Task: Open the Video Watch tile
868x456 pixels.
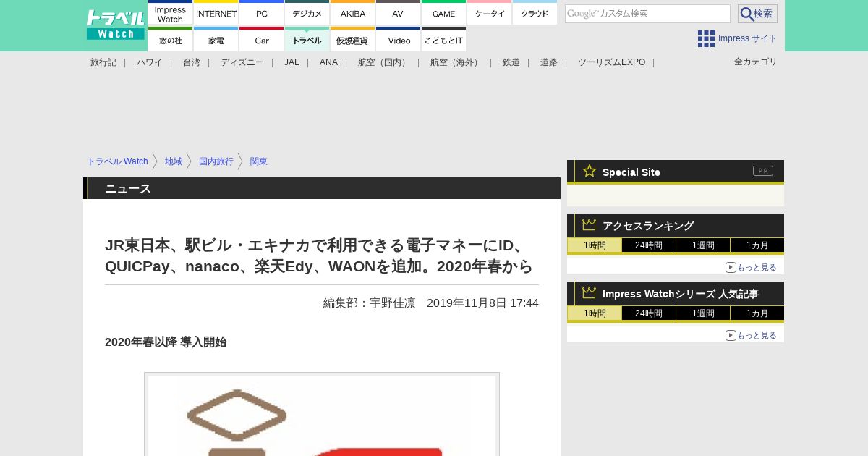Action: click(x=398, y=39)
